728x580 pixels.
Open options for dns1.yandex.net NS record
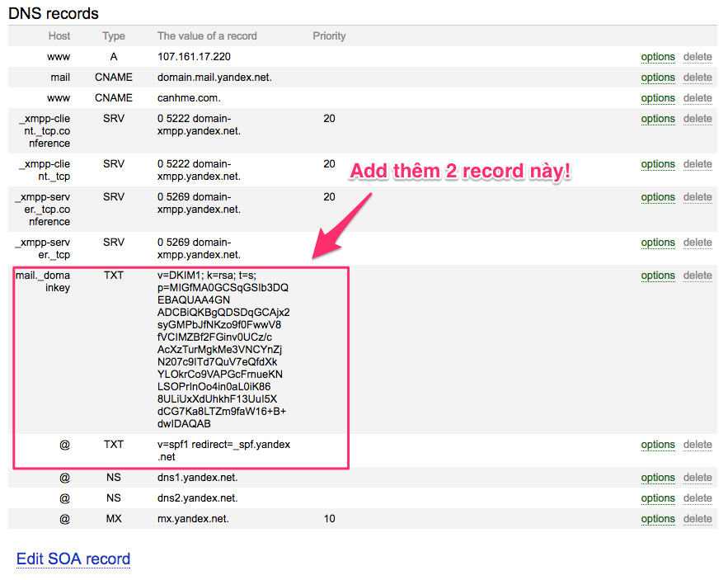tap(658, 479)
